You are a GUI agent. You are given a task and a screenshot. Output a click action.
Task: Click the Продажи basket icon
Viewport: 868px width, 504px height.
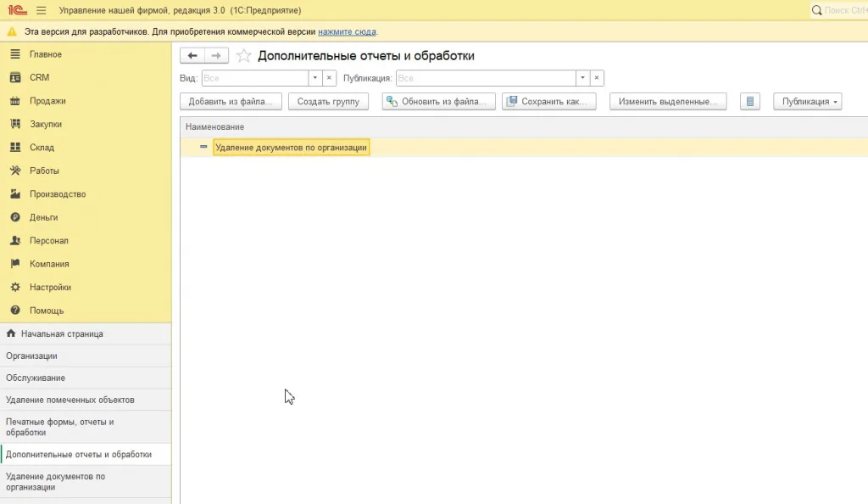click(x=15, y=100)
